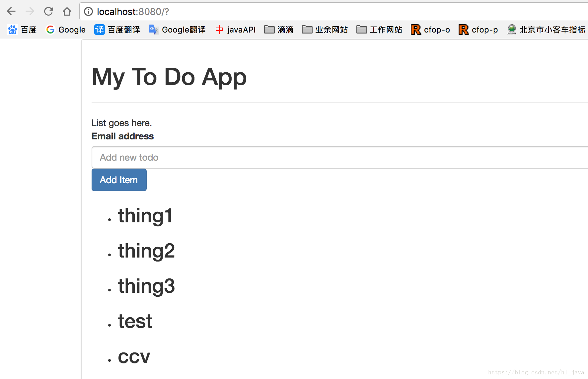588x379 pixels.
Task: Open the 百度 bookmark
Action: pos(22,30)
